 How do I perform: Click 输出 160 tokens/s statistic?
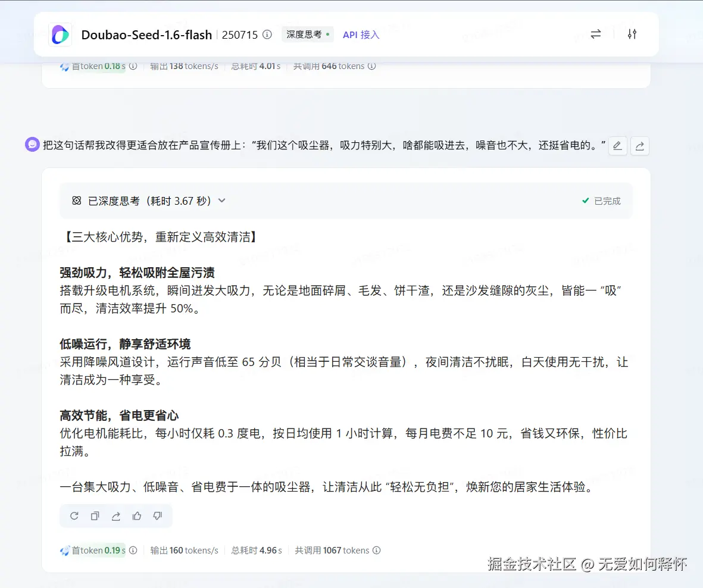pyautogui.click(x=185, y=551)
